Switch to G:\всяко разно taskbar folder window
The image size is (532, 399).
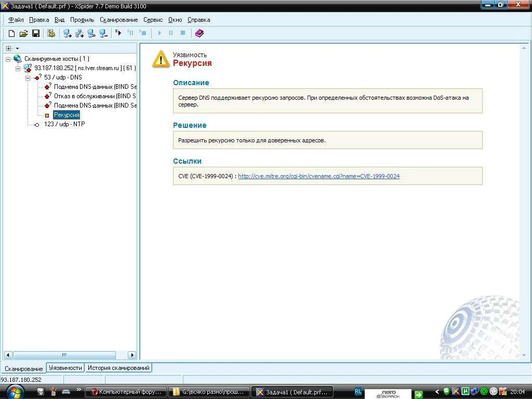(209, 392)
